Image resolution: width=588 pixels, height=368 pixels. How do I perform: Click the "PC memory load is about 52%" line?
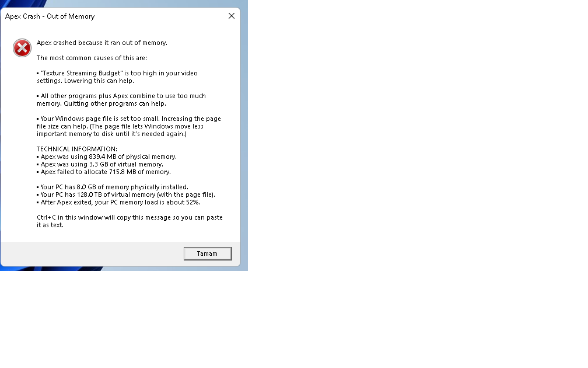pos(118,202)
